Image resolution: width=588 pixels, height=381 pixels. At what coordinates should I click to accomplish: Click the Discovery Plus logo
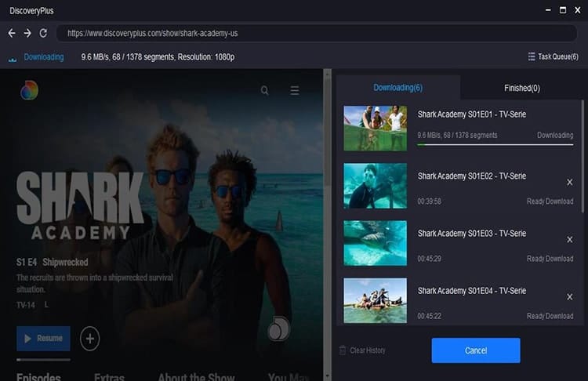[29, 90]
